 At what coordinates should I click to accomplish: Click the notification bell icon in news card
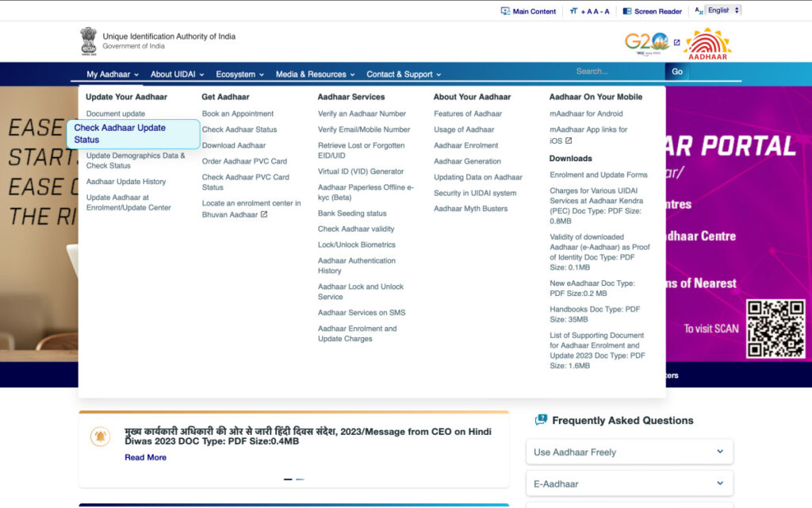click(101, 437)
